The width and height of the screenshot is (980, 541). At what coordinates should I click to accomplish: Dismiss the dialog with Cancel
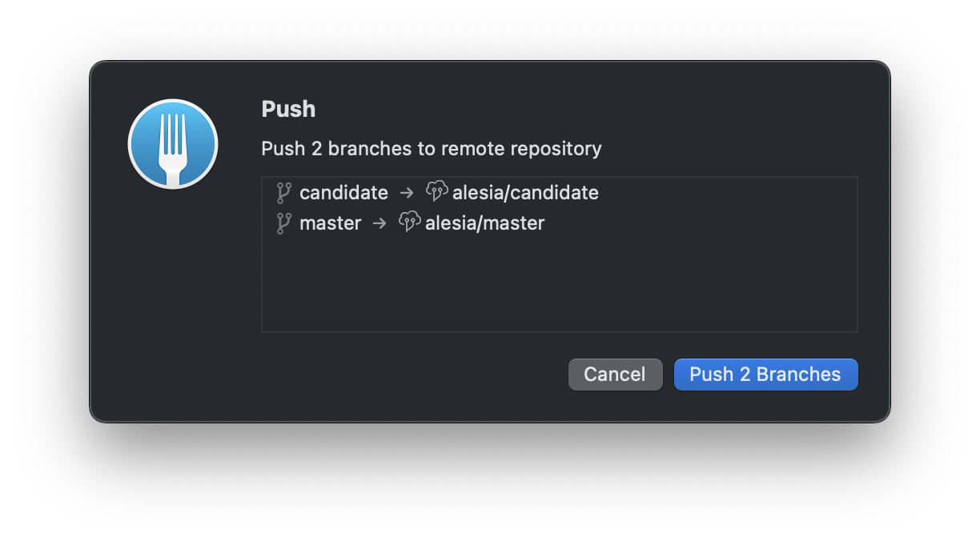(x=615, y=374)
